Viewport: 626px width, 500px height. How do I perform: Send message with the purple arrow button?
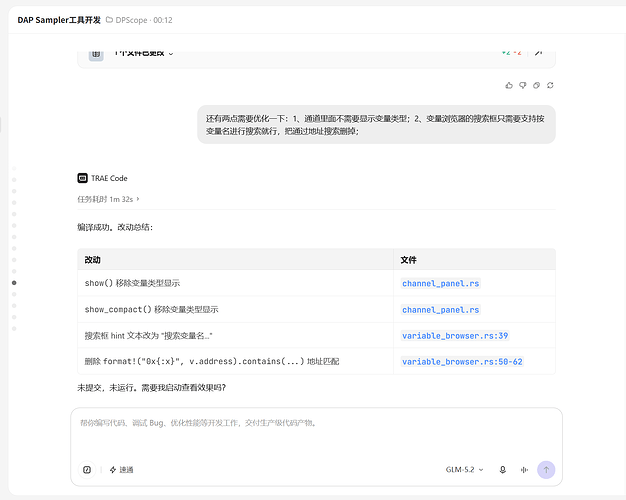click(546, 470)
